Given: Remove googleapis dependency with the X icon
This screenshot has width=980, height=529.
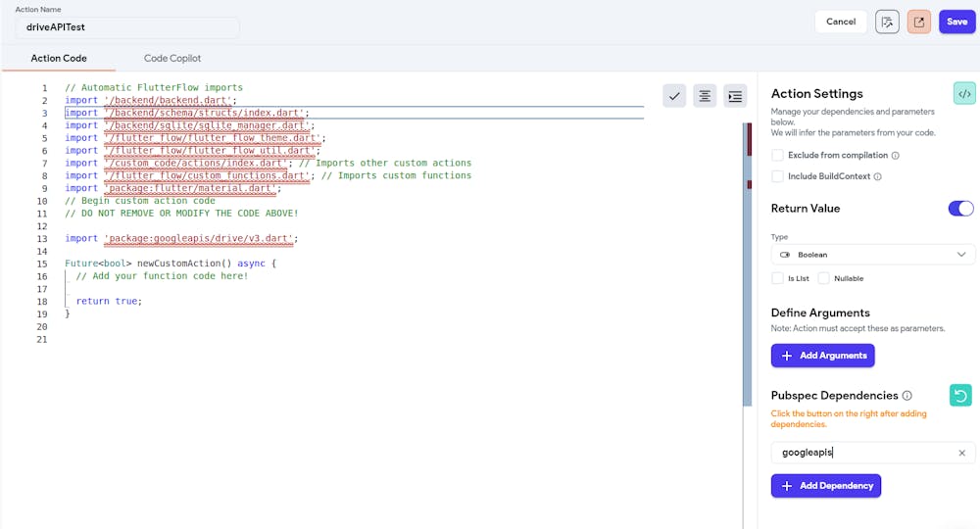Looking at the screenshot, I should (x=961, y=453).
